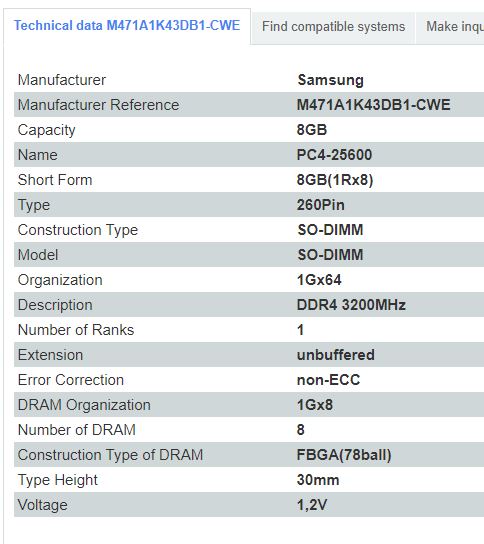Select the 1Gx8 DRAM organization value
This screenshot has height=544, width=484.
click(x=315, y=405)
